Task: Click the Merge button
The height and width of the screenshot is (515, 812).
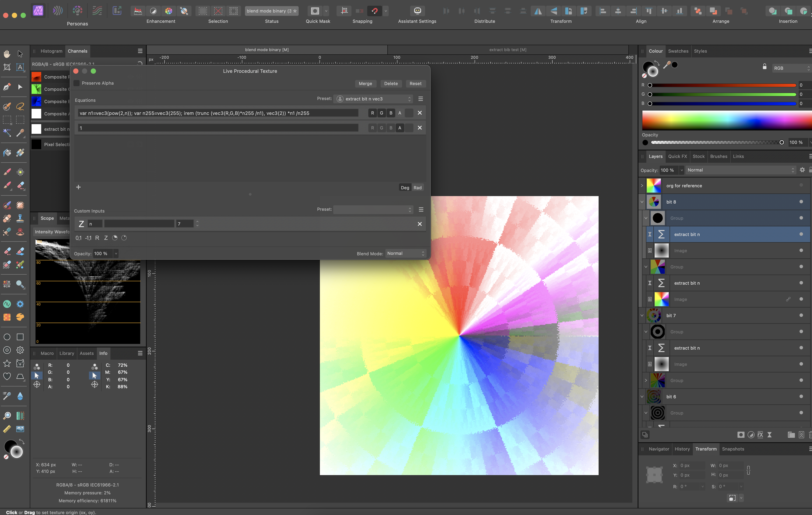Action: pyautogui.click(x=365, y=84)
